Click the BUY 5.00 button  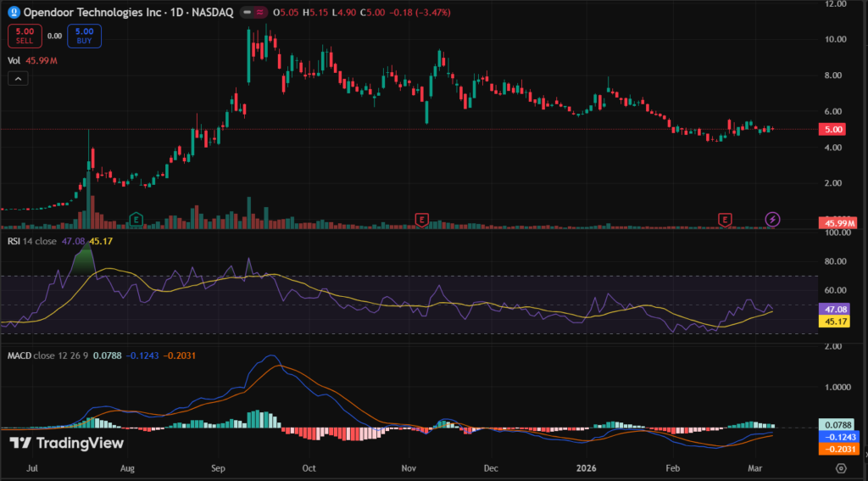83,36
